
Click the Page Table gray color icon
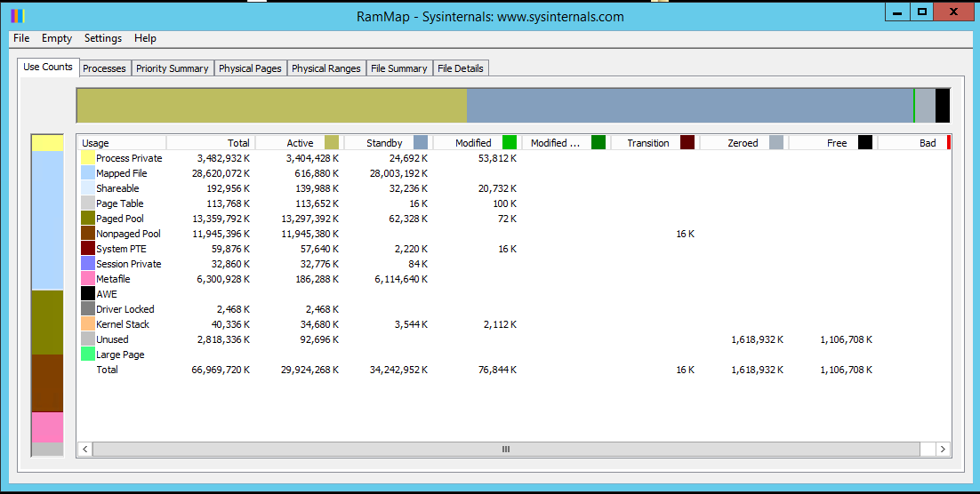(x=87, y=203)
